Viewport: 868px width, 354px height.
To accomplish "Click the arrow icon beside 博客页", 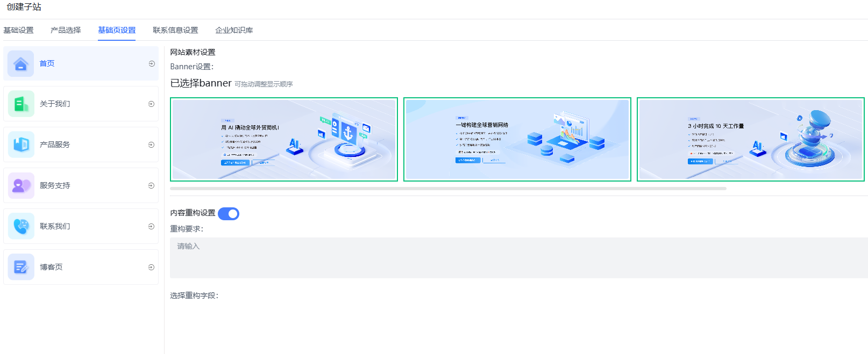I will [x=151, y=268].
